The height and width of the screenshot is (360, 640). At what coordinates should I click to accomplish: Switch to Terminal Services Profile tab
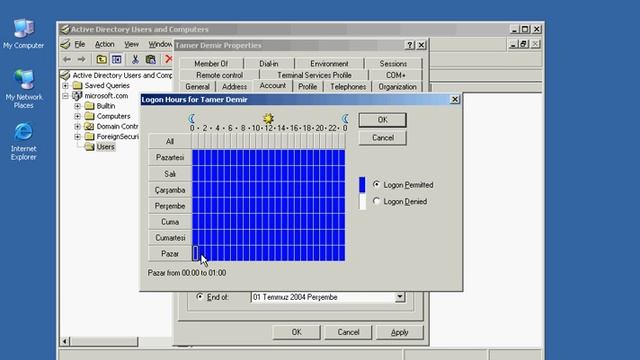(x=314, y=75)
